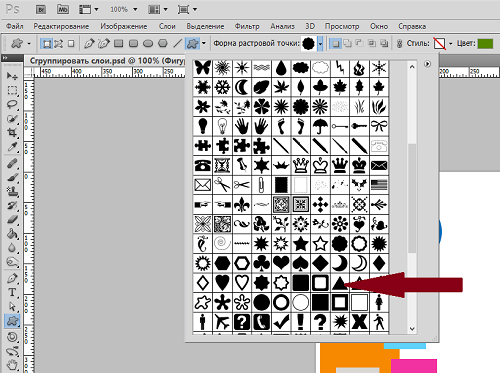This screenshot has height=373, width=500.
Task: Toggle Subtract from Shape Area option
Action: [359, 43]
